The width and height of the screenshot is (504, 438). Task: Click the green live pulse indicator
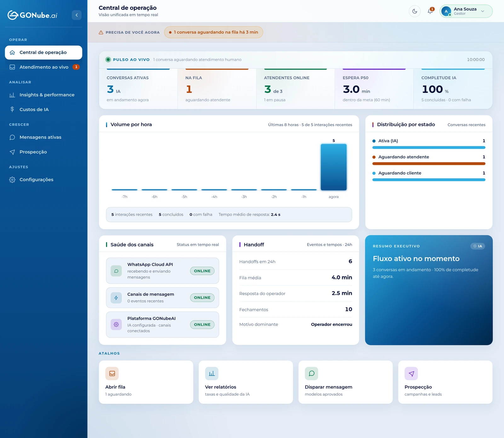point(108,60)
